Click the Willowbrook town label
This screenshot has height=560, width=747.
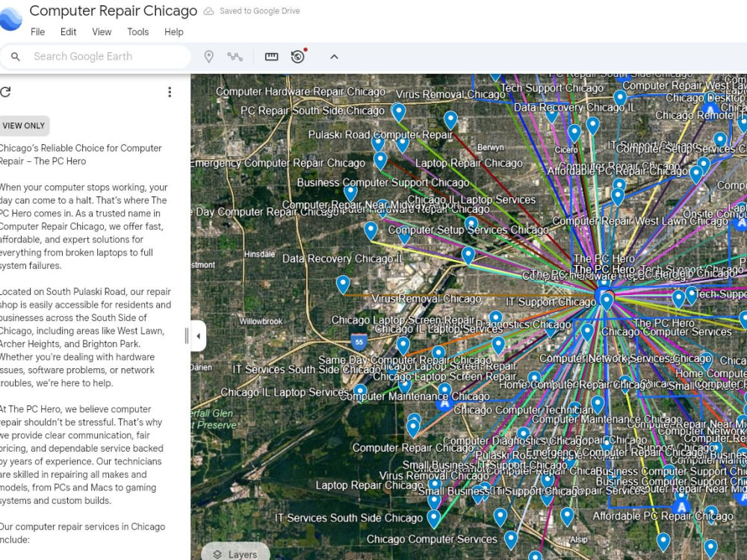(x=261, y=321)
